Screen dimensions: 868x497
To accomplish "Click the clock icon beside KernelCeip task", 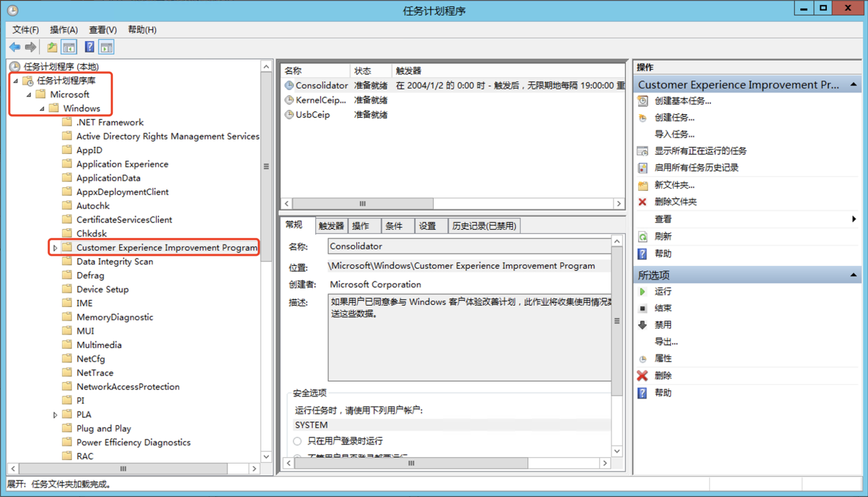I will point(289,100).
